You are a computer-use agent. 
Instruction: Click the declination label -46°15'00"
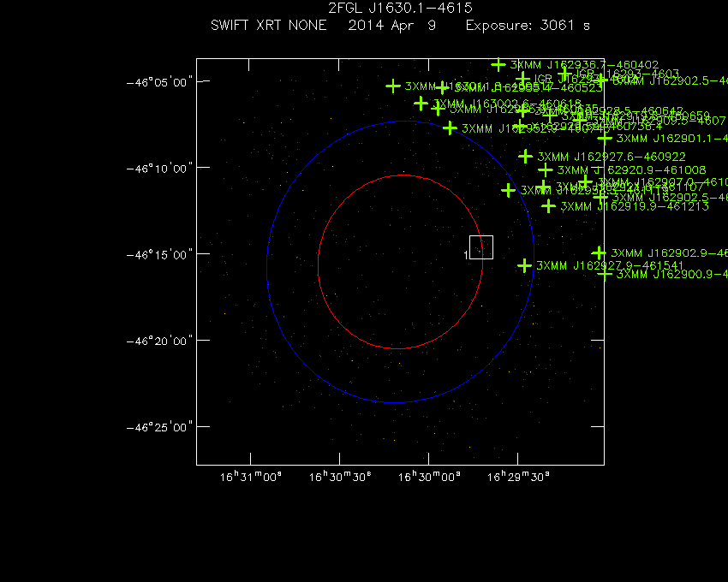pos(159,255)
